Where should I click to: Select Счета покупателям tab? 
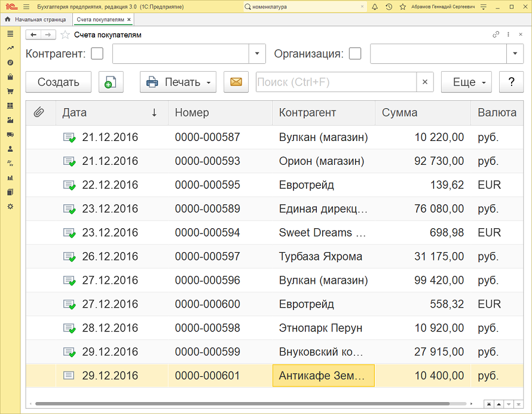click(100, 20)
